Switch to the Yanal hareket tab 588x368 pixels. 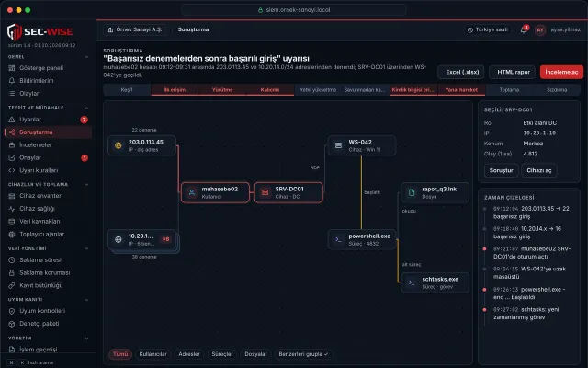(x=461, y=90)
